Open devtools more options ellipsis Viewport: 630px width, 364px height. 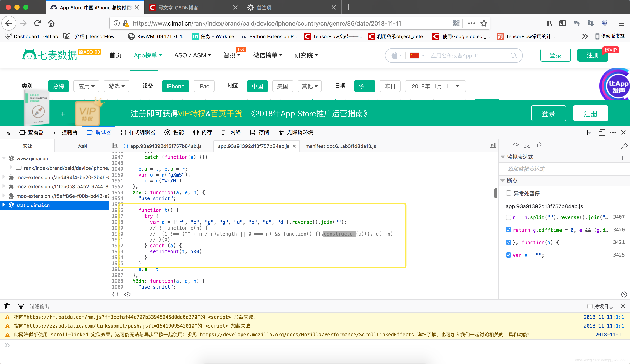(x=613, y=132)
